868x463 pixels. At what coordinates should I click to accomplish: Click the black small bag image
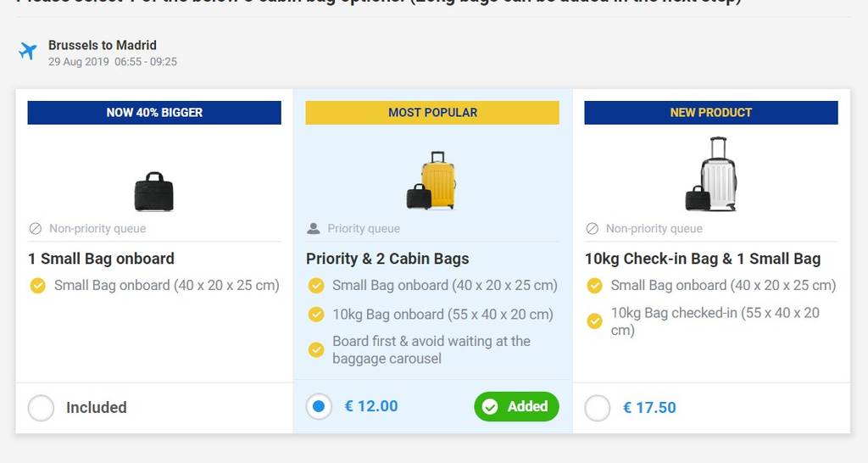154,192
